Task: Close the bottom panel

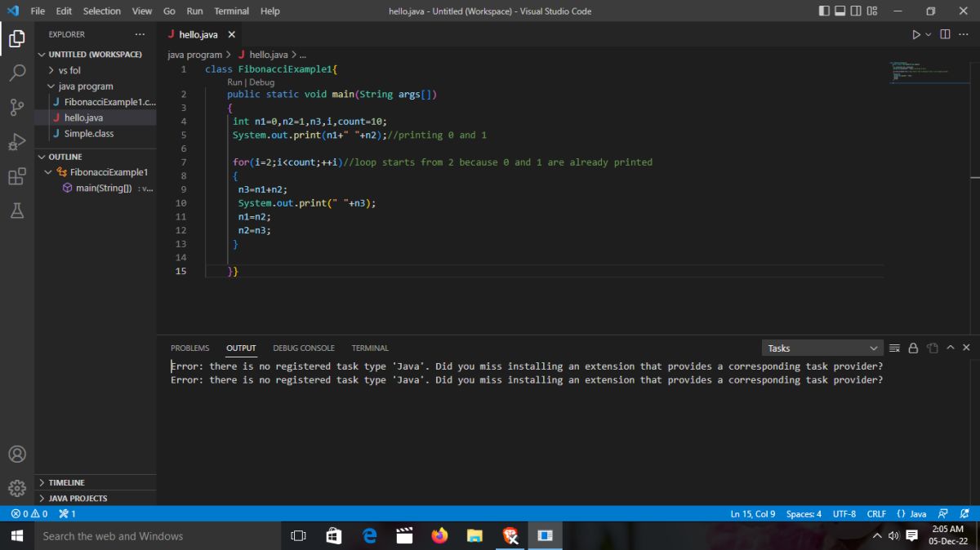Action: [x=967, y=348]
